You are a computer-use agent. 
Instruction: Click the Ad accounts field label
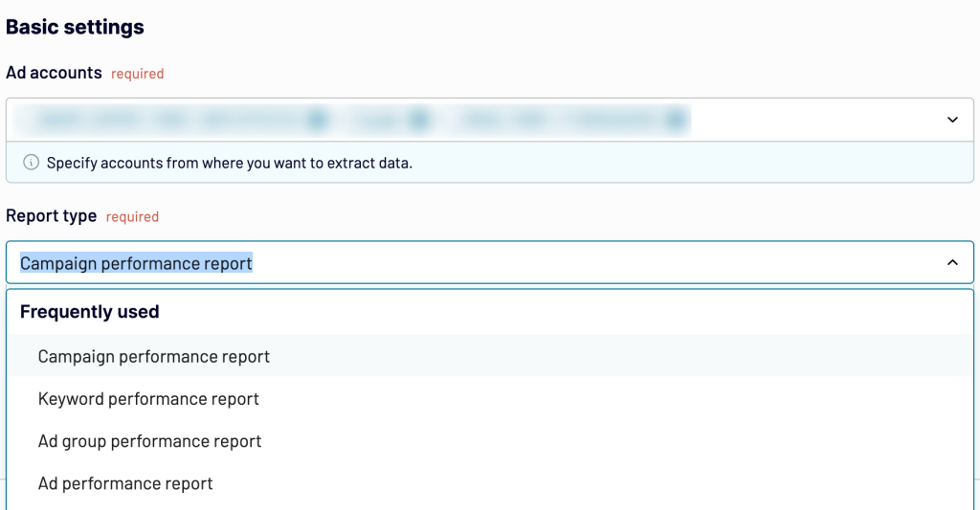point(54,73)
